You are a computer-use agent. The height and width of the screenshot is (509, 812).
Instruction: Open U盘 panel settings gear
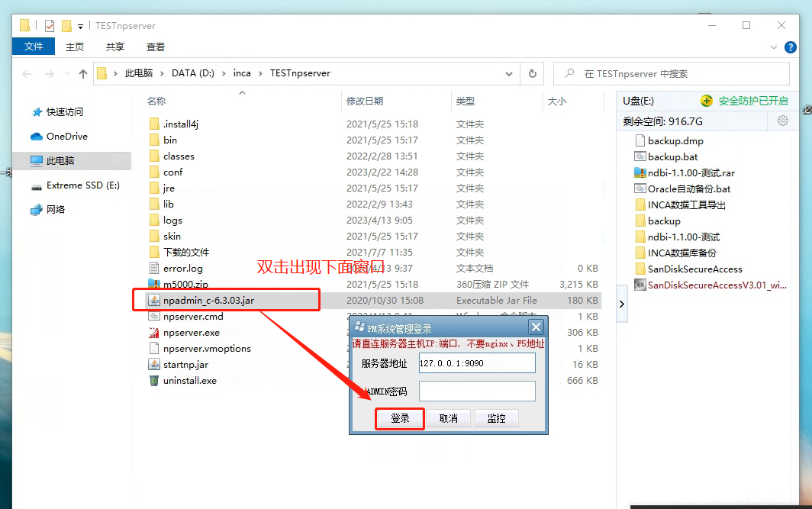[782, 121]
